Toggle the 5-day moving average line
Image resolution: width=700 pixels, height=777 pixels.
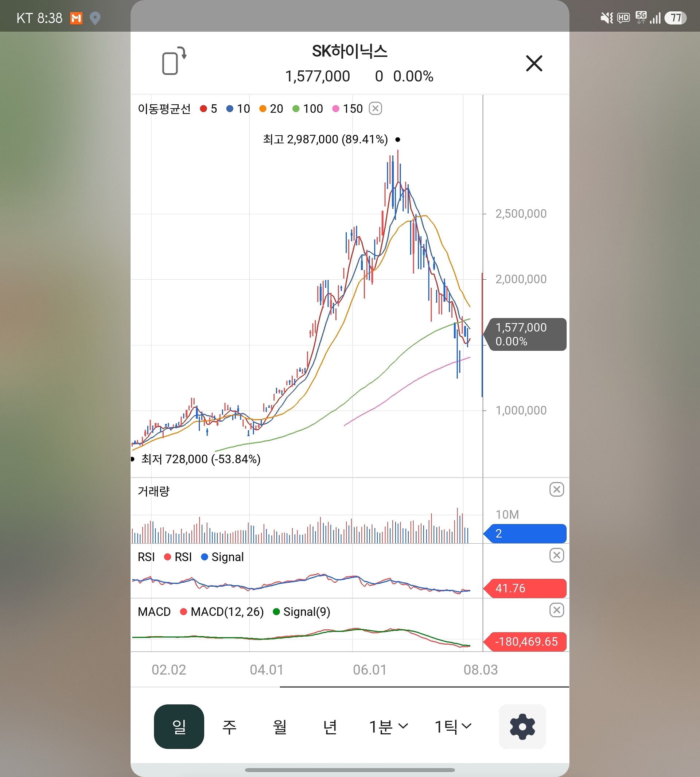(x=209, y=109)
